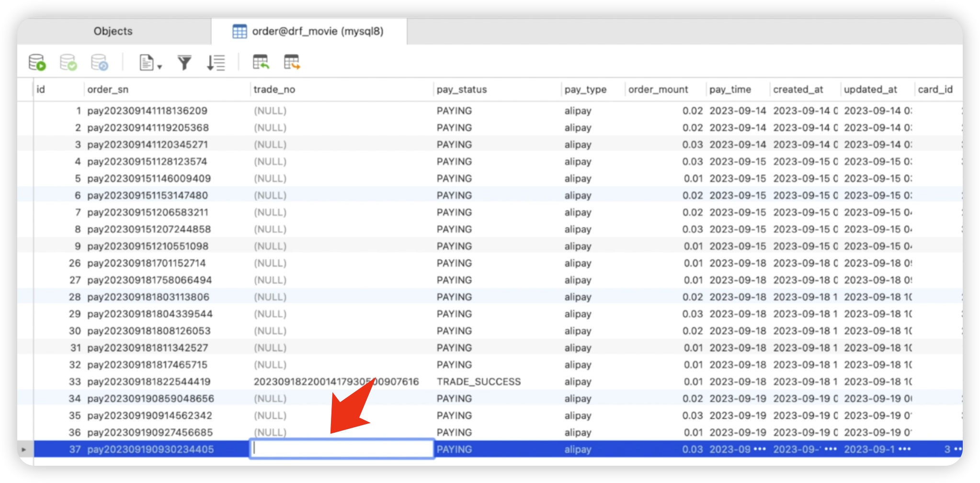Click the pay_time 2023-09-15 cell in row 7
The height and width of the screenshot is (483, 980).
point(738,212)
